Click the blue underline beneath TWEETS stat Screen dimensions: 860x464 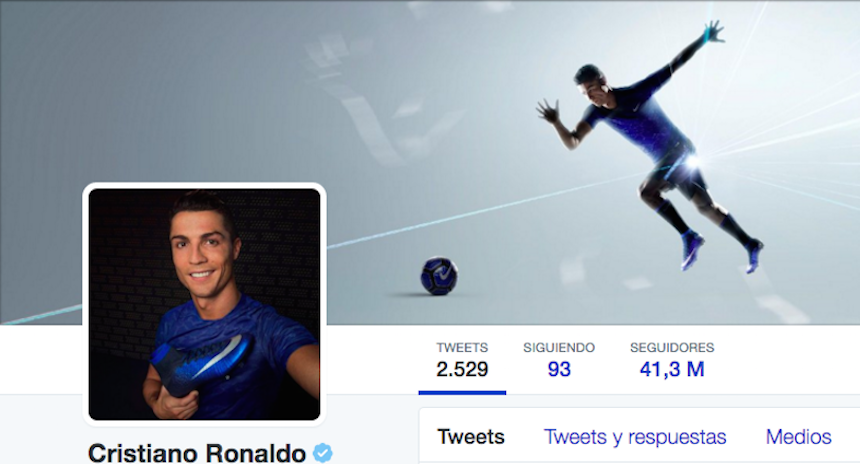coord(462,392)
